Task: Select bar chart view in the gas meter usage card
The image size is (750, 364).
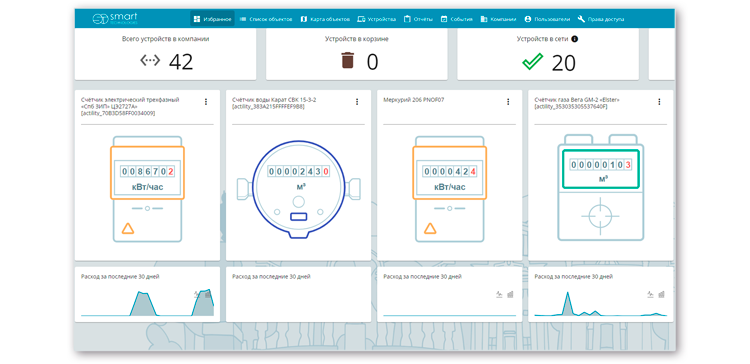Action: [x=661, y=294]
